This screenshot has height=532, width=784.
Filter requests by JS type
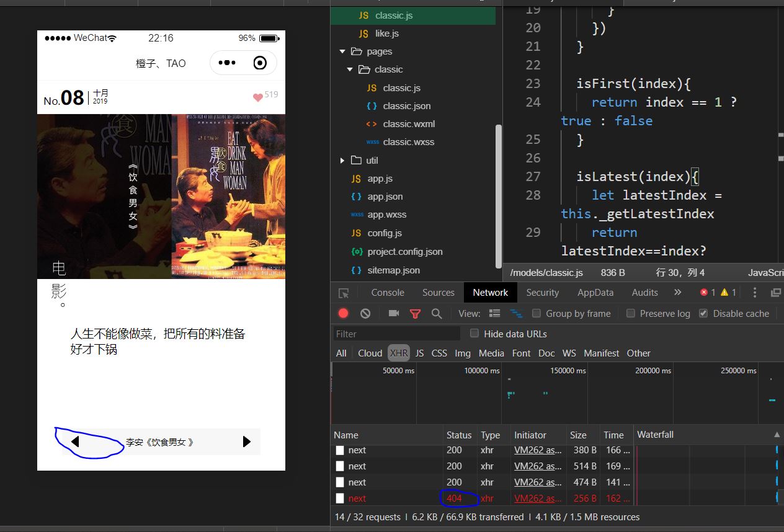click(x=419, y=353)
